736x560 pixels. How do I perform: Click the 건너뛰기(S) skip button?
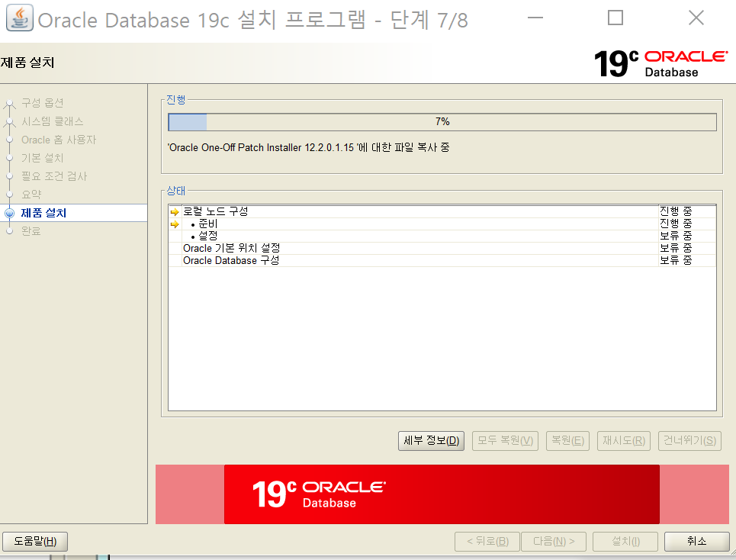point(689,441)
